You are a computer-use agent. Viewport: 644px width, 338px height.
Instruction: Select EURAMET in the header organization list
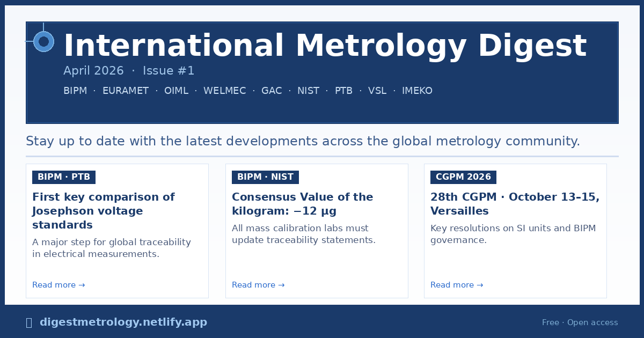pyautogui.click(x=125, y=91)
